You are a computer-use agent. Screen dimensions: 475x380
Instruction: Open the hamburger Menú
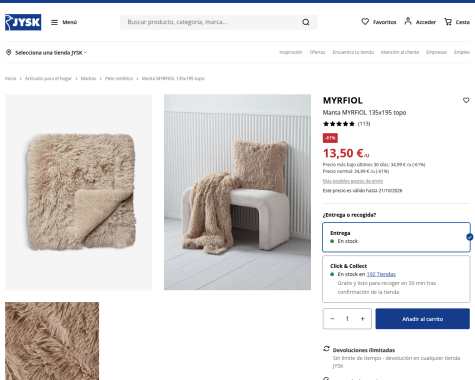click(x=64, y=22)
